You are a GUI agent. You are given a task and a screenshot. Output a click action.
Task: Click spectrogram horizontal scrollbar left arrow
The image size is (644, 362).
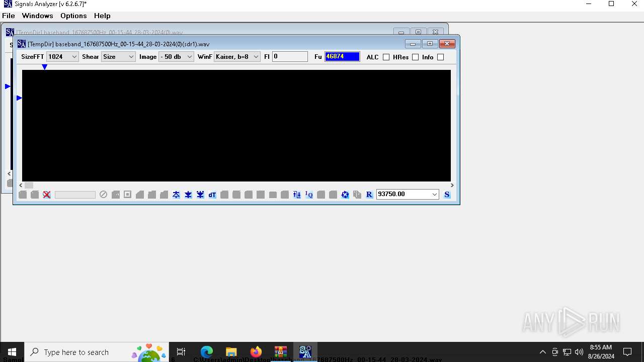[21, 185]
